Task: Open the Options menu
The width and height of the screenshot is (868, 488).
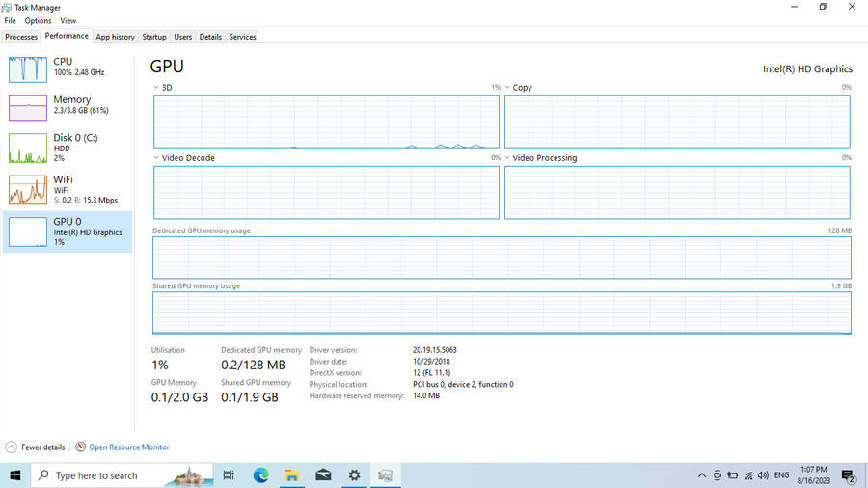Action: (39, 20)
